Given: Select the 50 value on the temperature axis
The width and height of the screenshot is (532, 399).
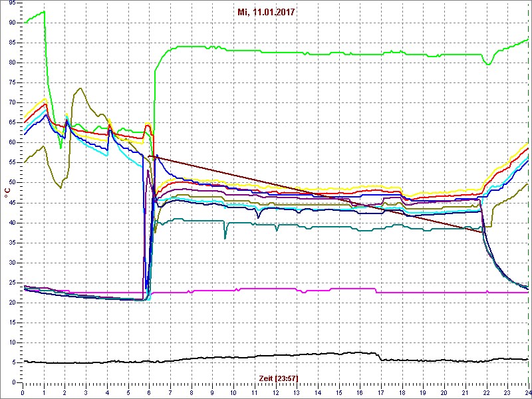Looking at the screenshot, I should pyautogui.click(x=12, y=183).
